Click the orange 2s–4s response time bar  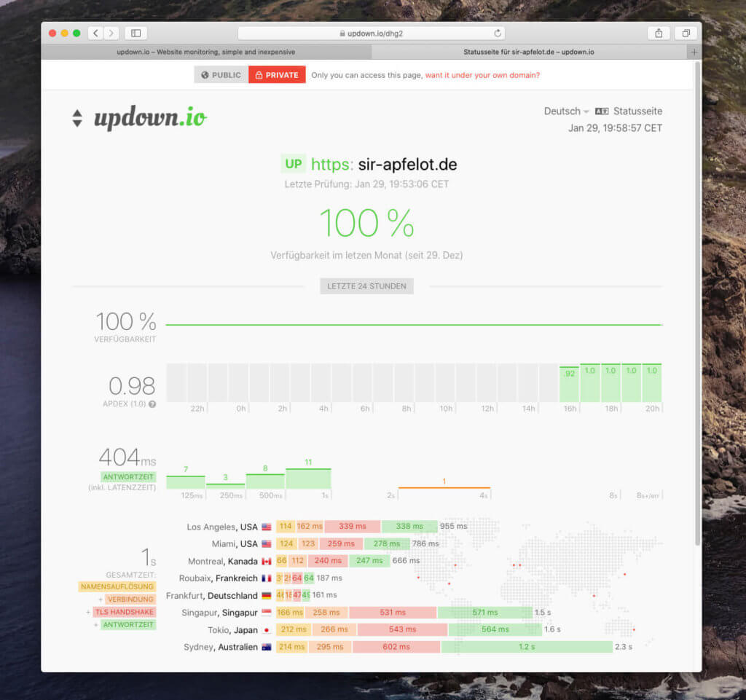(444, 487)
